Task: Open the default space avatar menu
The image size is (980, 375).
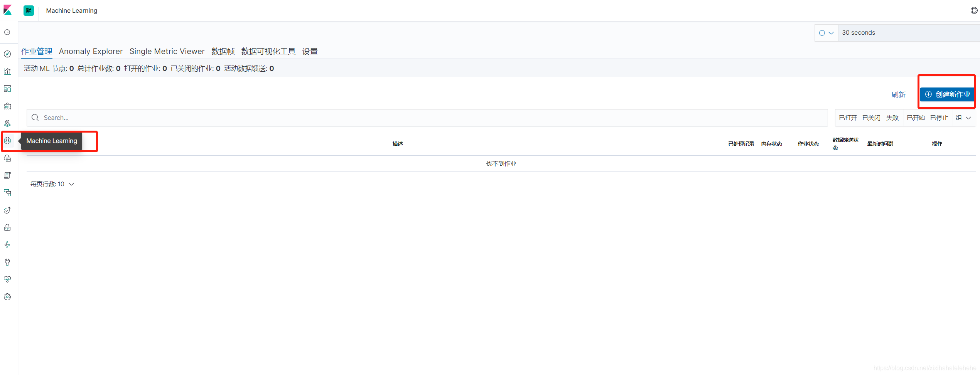Action: click(29, 10)
